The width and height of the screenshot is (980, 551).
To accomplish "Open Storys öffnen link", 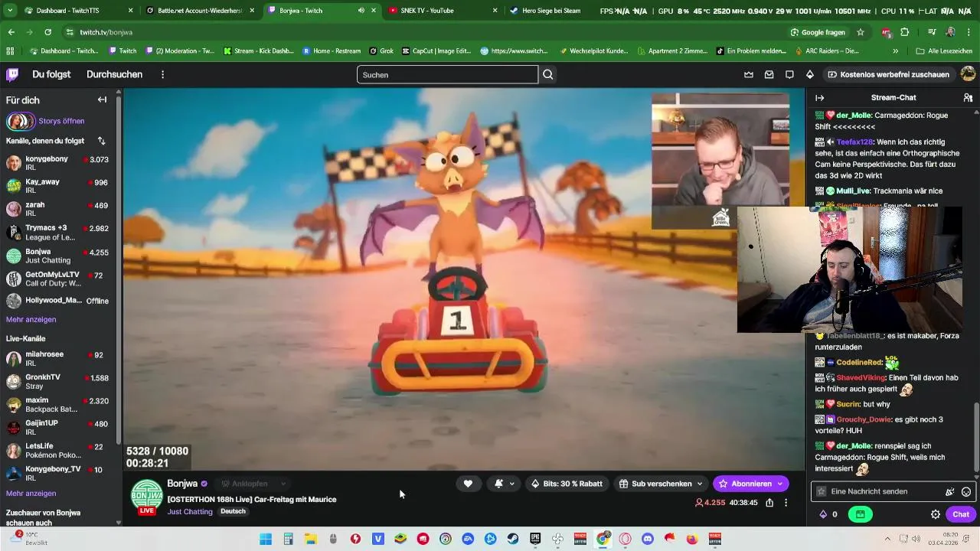I will (x=61, y=121).
